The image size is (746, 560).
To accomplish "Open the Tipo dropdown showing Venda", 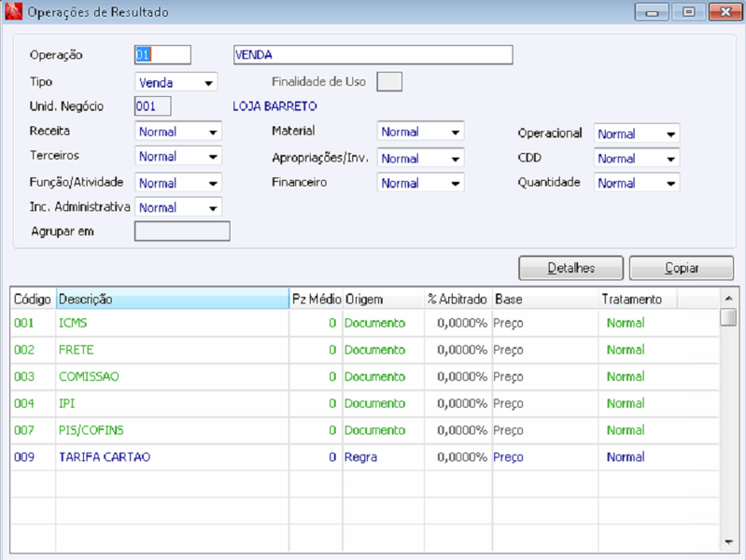I will point(176,82).
